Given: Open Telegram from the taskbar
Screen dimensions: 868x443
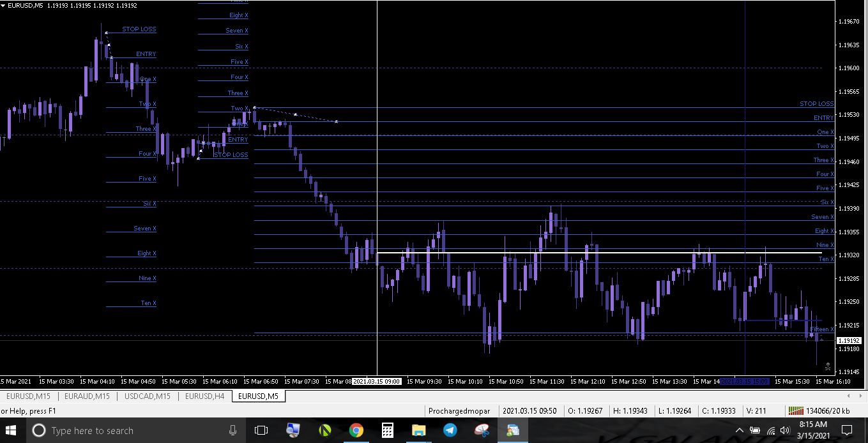Looking at the screenshot, I should click(x=450, y=430).
